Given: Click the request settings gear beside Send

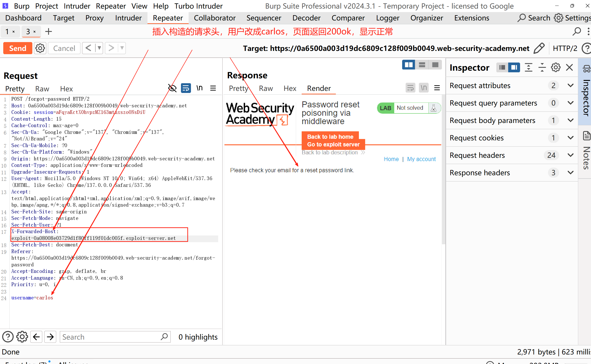Looking at the screenshot, I should pos(40,48).
